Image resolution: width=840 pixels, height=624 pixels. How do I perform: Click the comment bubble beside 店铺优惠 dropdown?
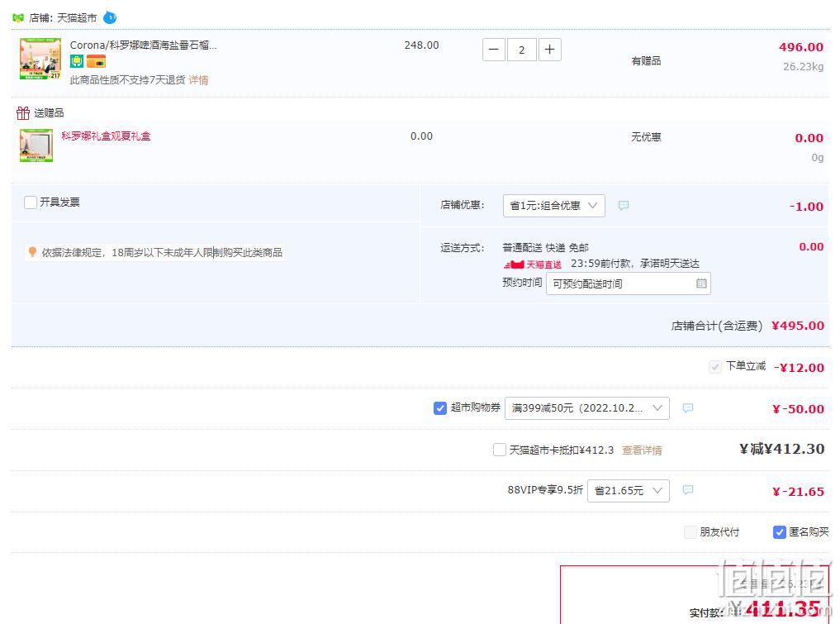(x=624, y=205)
